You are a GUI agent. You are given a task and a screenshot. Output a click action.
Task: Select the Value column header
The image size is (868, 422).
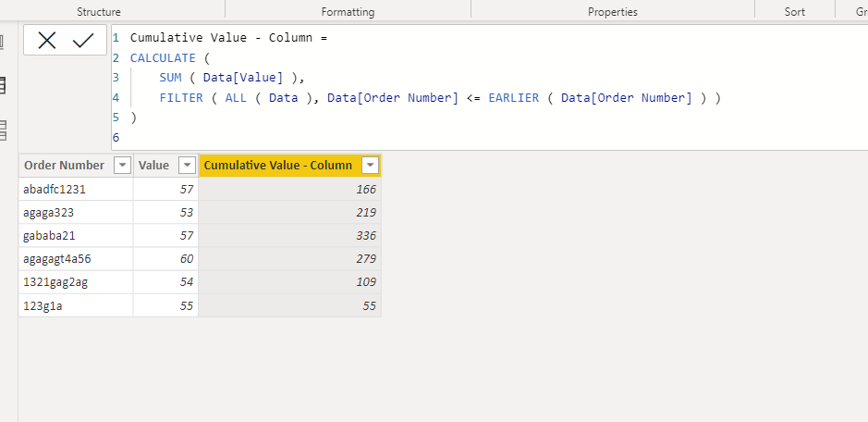point(165,166)
